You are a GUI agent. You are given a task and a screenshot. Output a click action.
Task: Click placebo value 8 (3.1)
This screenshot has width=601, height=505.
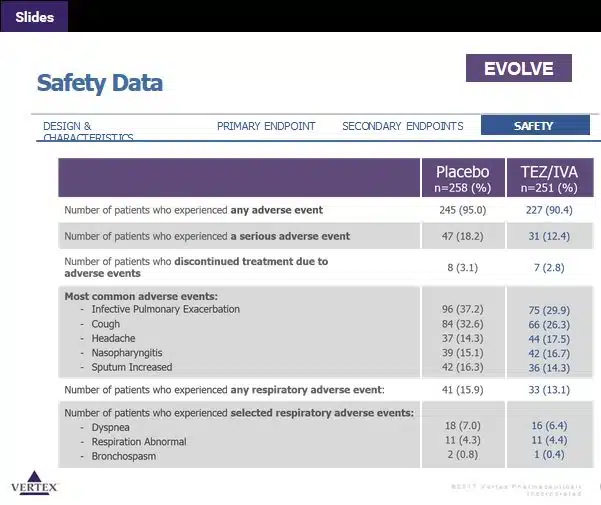(x=463, y=267)
